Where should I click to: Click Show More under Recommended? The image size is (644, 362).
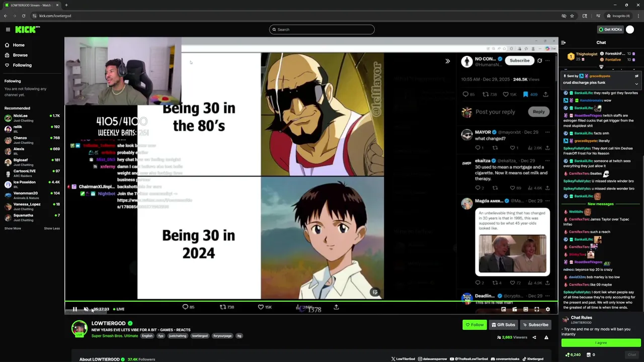coord(13,229)
